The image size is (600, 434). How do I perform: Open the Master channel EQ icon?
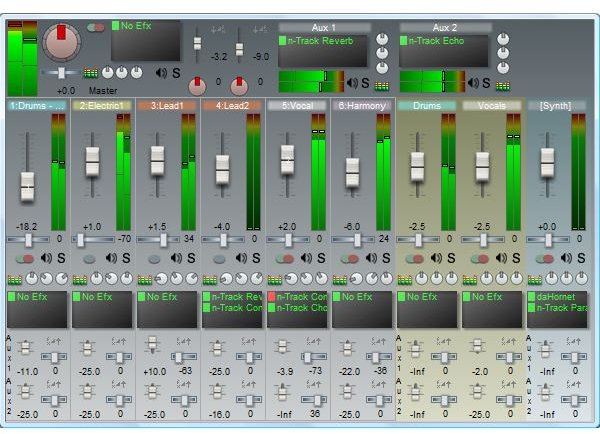tap(91, 73)
